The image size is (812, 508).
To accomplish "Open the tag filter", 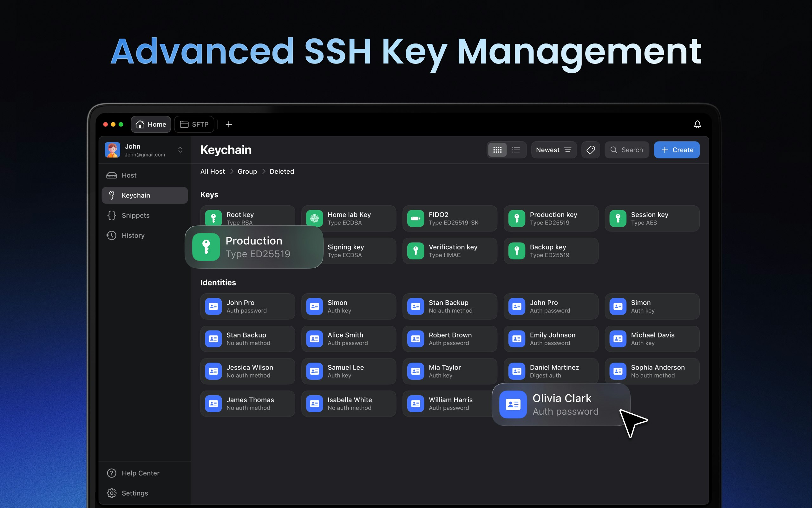I will tap(591, 150).
